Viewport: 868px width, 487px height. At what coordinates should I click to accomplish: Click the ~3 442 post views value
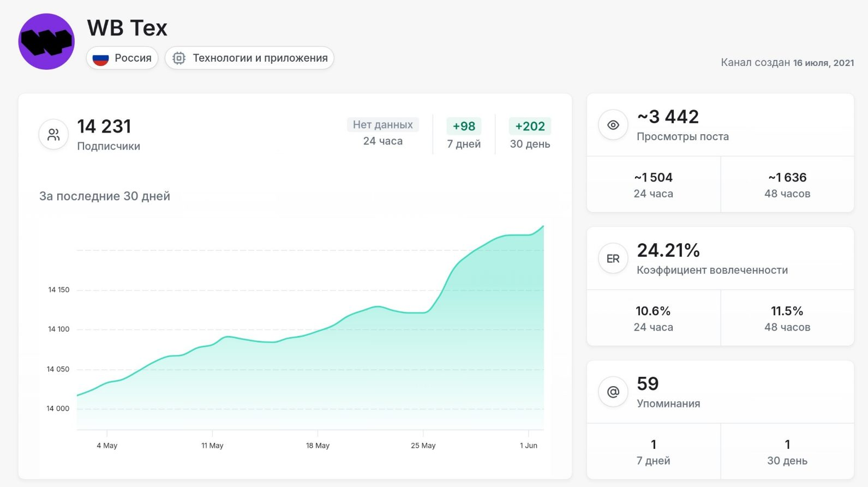click(668, 117)
